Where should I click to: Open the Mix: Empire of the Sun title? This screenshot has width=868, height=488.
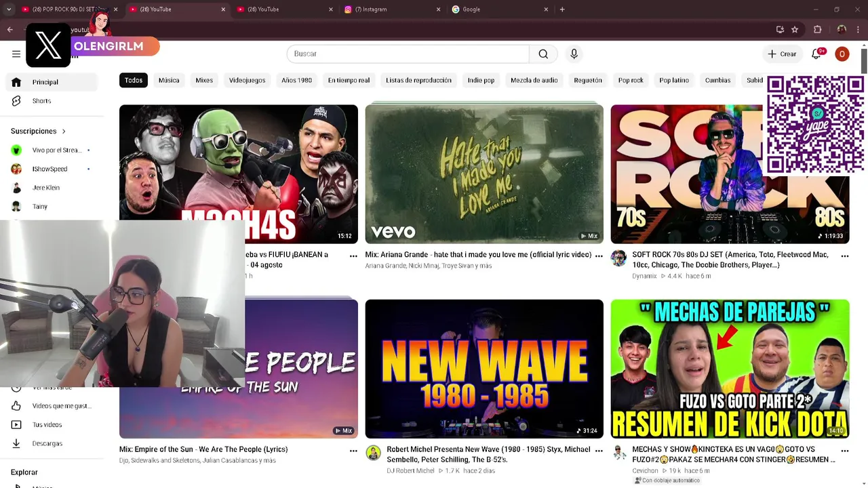(x=203, y=449)
